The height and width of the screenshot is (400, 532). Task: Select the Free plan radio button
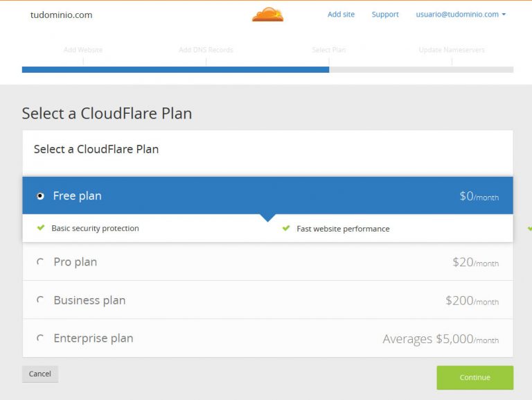pos(40,196)
